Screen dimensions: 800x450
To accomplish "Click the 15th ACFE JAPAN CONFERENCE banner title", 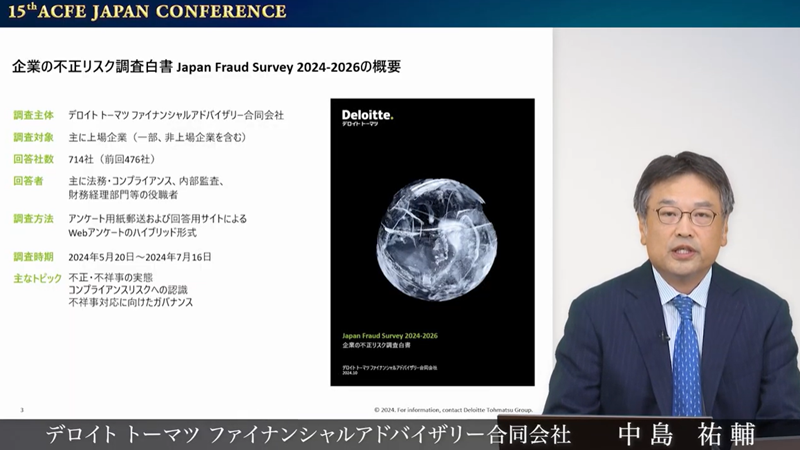I will [147, 12].
